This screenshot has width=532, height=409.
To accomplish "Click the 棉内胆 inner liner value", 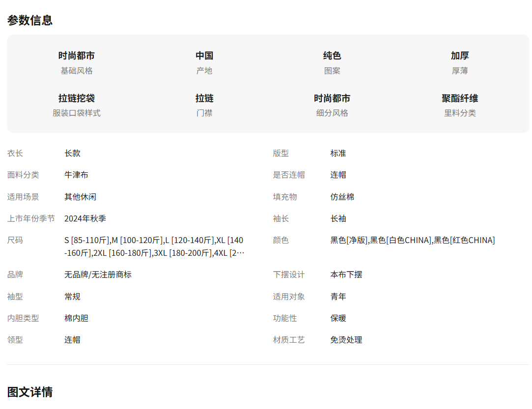I will [x=76, y=318].
